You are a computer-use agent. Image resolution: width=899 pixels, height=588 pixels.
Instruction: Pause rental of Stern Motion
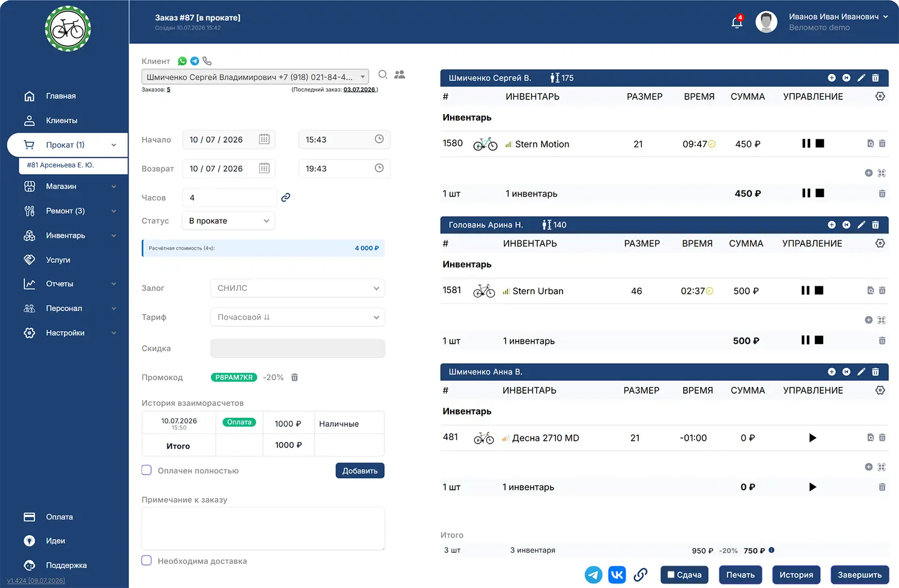coord(806,144)
